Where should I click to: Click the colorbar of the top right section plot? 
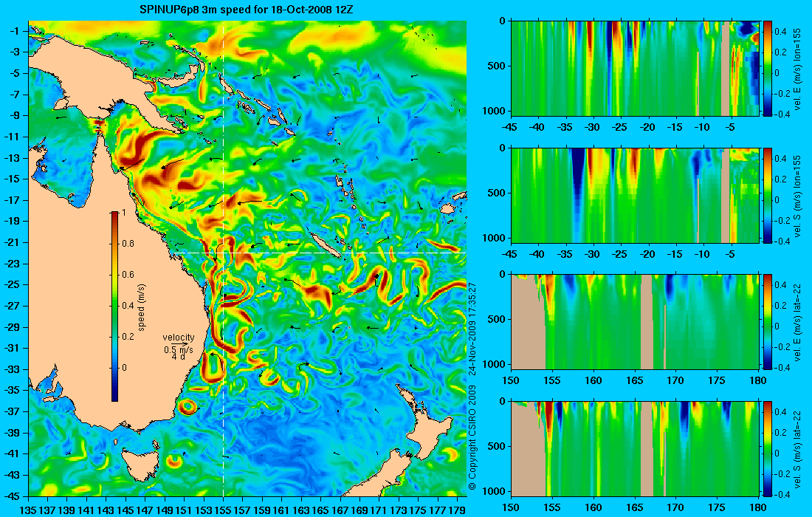pos(767,69)
